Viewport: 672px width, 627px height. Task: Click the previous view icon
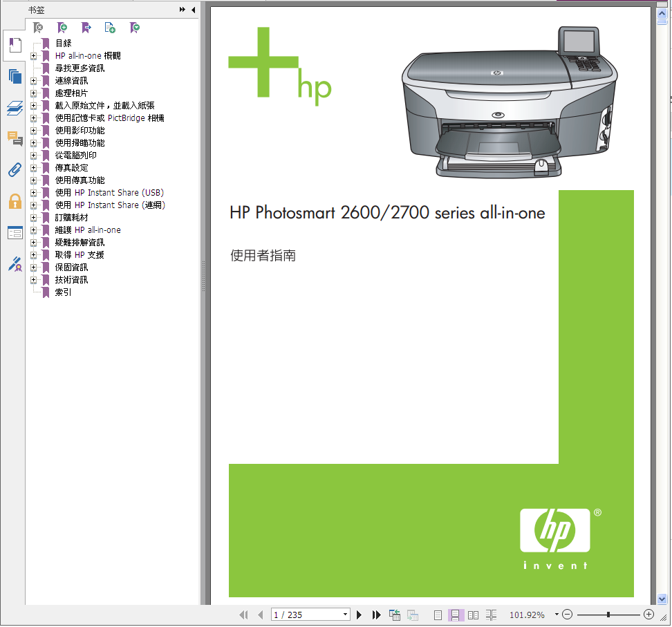(395, 615)
